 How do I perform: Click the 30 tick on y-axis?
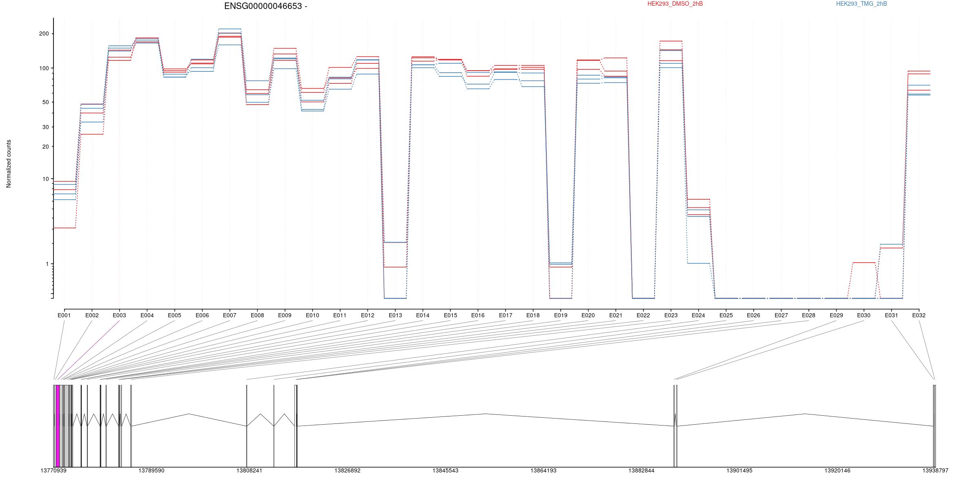click(45, 127)
